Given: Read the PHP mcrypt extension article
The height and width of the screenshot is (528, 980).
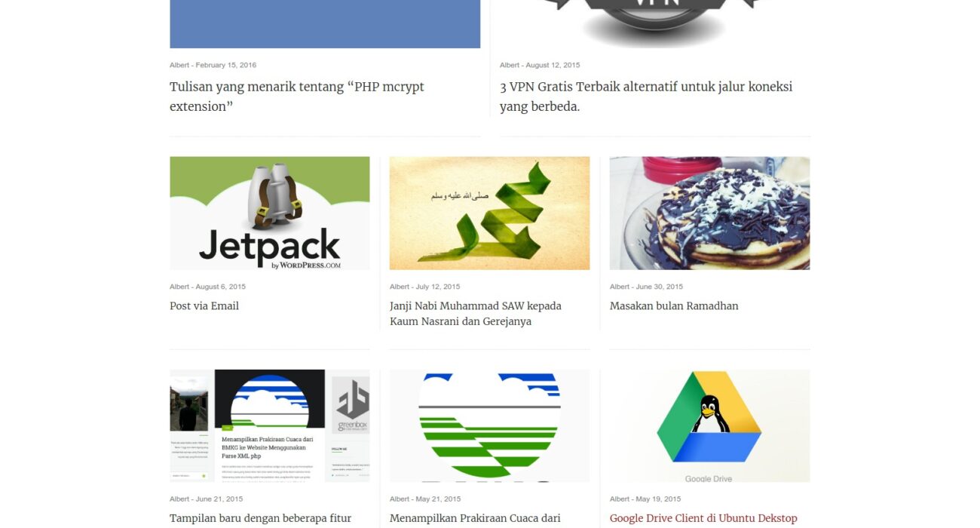Looking at the screenshot, I should 297,97.
